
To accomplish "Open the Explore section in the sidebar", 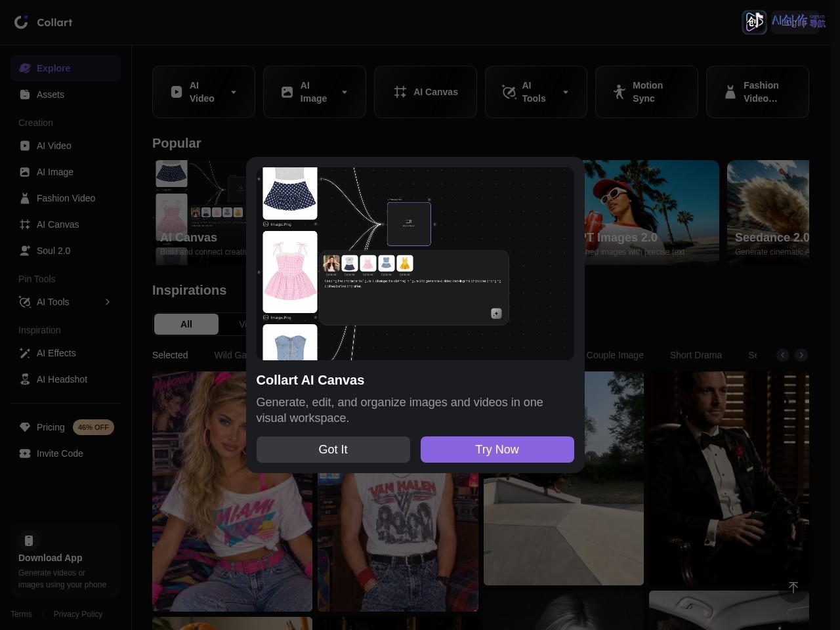I will pos(66,68).
